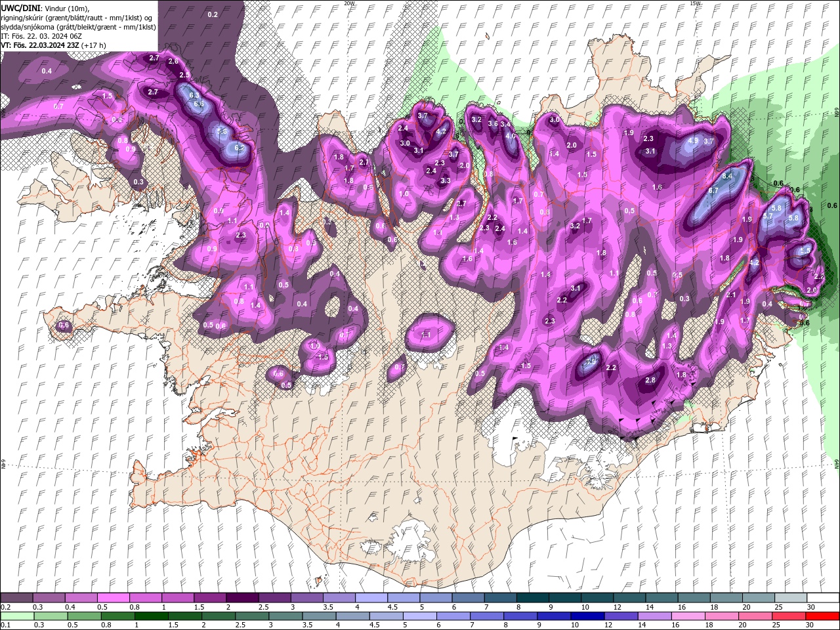Select the darkest green 1–1.5 rain scale swatch

click(152, 616)
